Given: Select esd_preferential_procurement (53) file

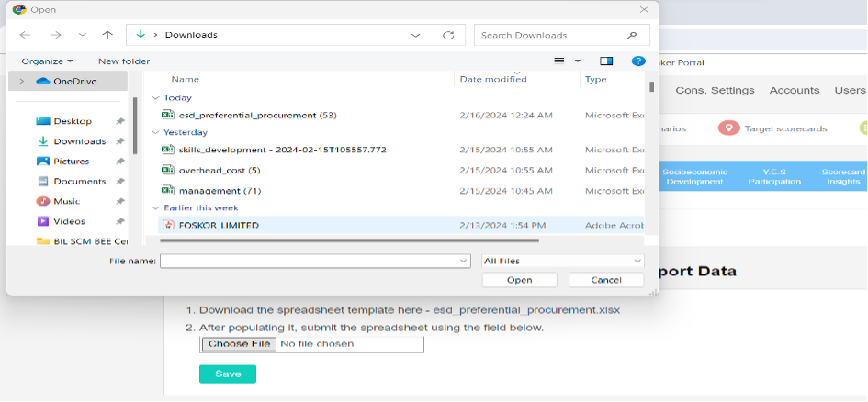Looking at the screenshot, I should tap(257, 116).
